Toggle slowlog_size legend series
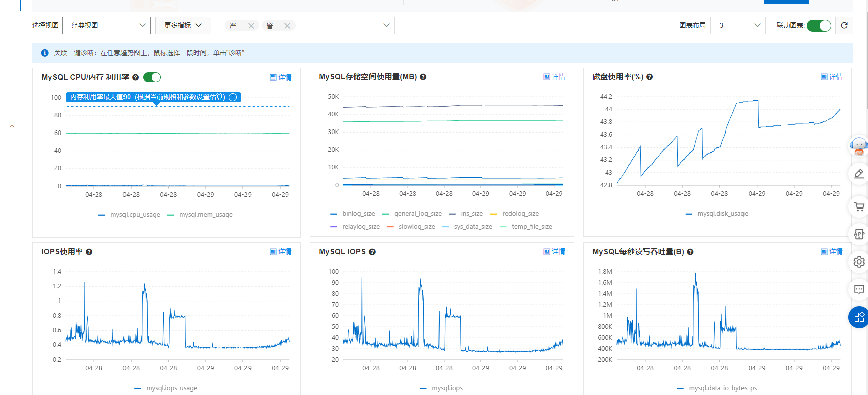Image resolution: width=868 pixels, height=395 pixels. (411, 227)
